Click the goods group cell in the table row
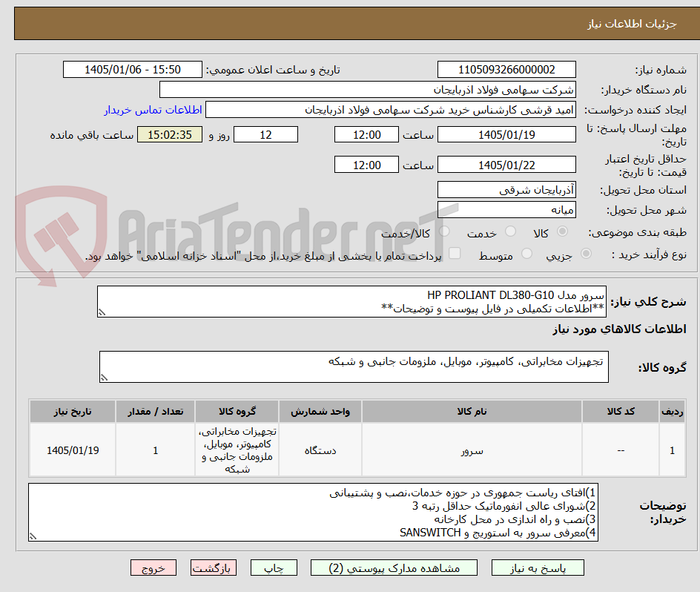This screenshot has width=700, height=592. tap(237, 450)
